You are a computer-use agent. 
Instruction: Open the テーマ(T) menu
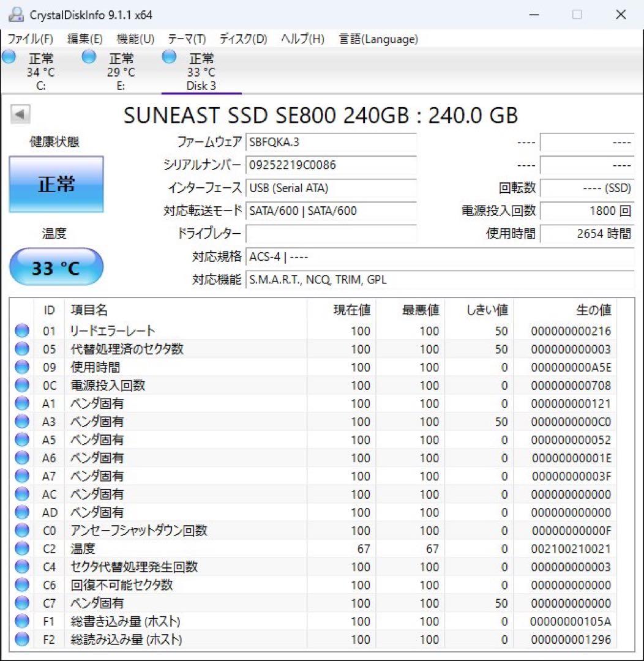187,39
